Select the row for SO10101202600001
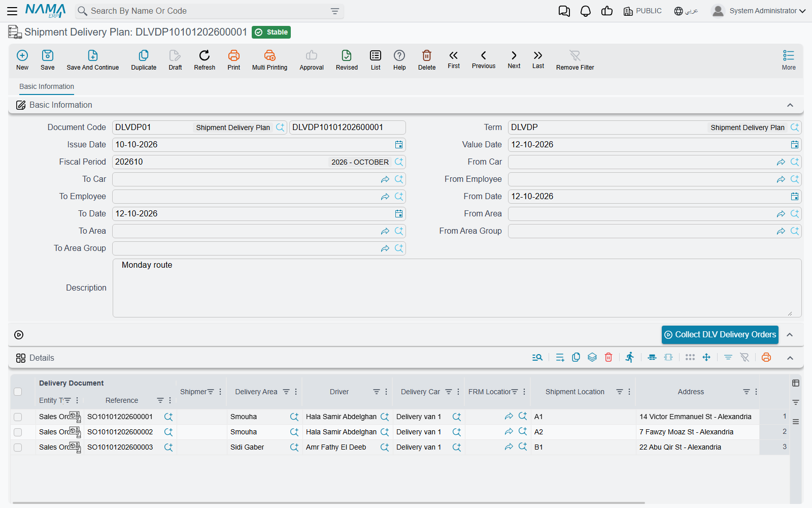This screenshot has height=508, width=812. point(18,417)
